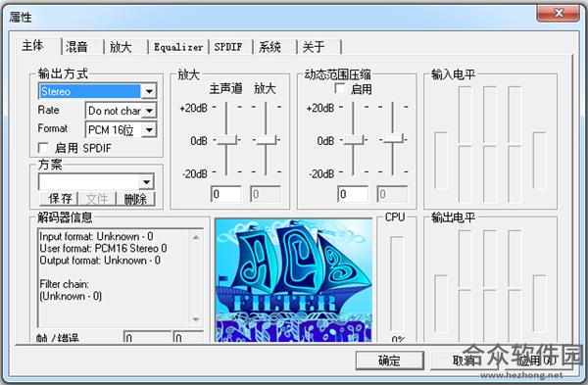Image resolution: width=588 pixels, height=385 pixels.
Task: Click the first compression slider handle
Action: [x=353, y=140]
